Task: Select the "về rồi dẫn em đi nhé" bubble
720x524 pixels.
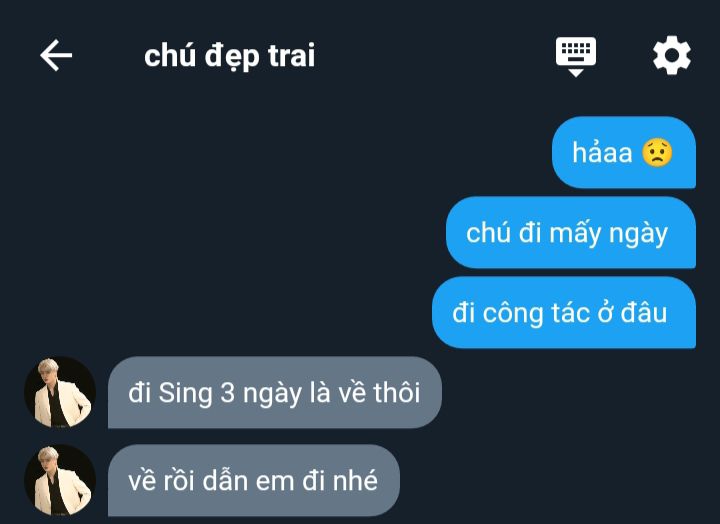Action: (x=253, y=480)
